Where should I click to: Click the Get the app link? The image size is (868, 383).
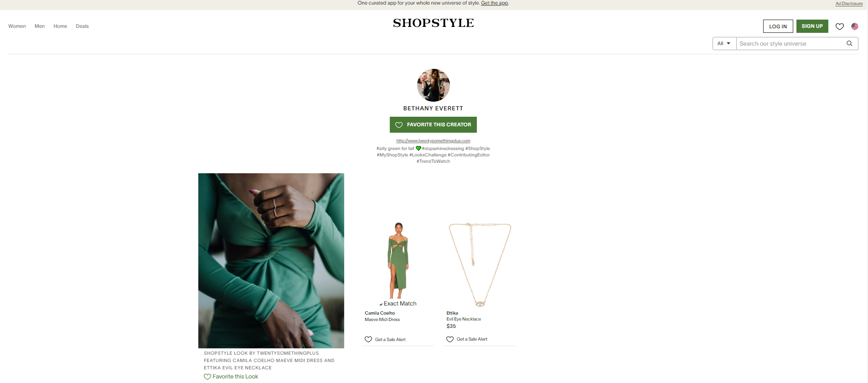pyautogui.click(x=494, y=3)
